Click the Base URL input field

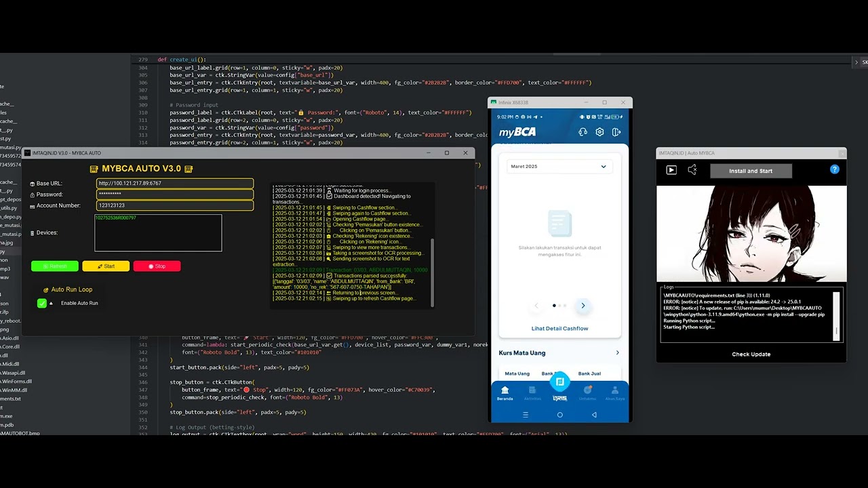[x=175, y=184]
